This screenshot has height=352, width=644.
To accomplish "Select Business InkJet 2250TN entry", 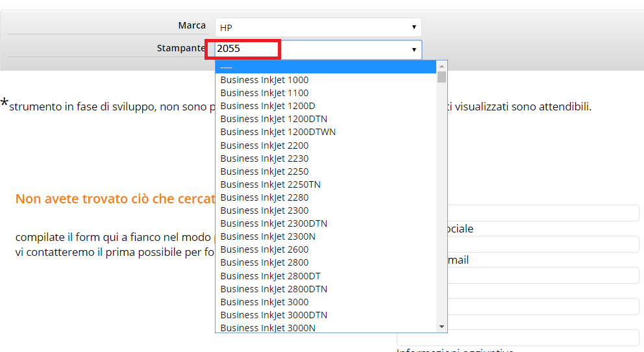I will (x=271, y=184).
